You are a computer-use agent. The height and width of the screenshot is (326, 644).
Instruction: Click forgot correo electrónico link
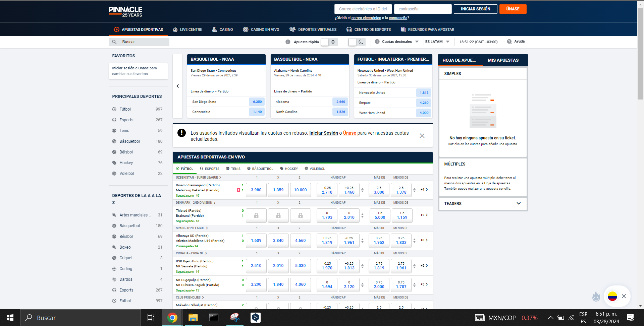click(x=366, y=18)
